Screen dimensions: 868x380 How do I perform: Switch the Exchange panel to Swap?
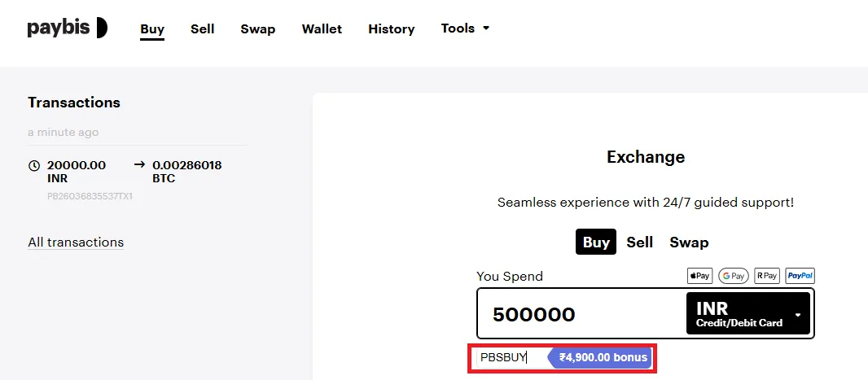pos(689,242)
